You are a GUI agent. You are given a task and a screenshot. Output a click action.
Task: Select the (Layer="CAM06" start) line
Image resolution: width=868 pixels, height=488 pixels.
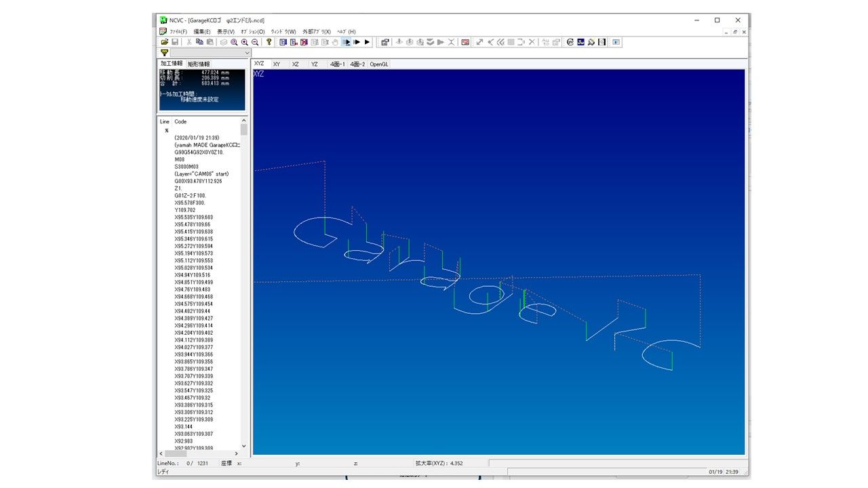(201, 174)
